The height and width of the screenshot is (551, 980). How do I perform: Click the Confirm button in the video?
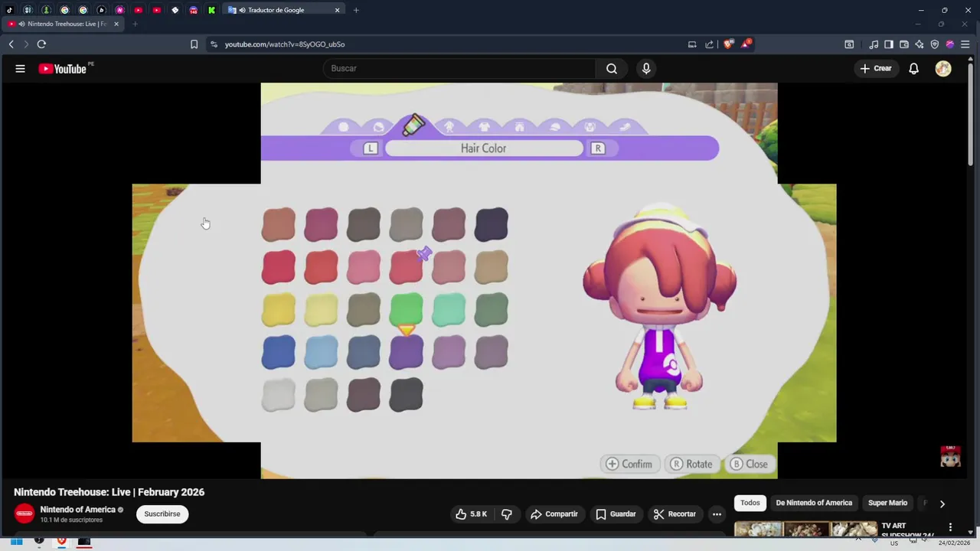coord(629,464)
